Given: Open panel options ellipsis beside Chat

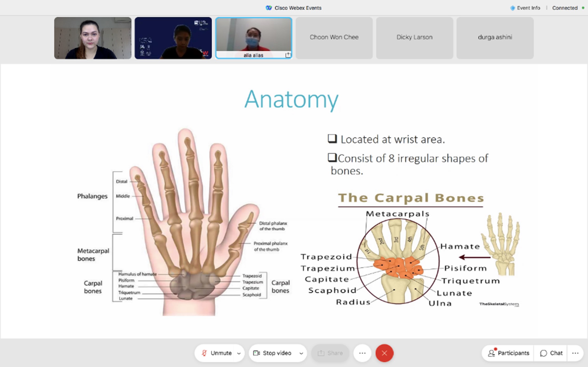Looking at the screenshot, I should coord(575,353).
